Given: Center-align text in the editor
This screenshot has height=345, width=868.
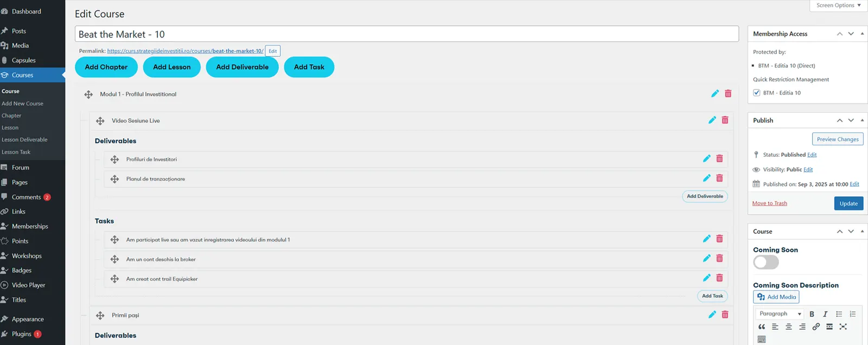Looking at the screenshot, I should coord(789,327).
